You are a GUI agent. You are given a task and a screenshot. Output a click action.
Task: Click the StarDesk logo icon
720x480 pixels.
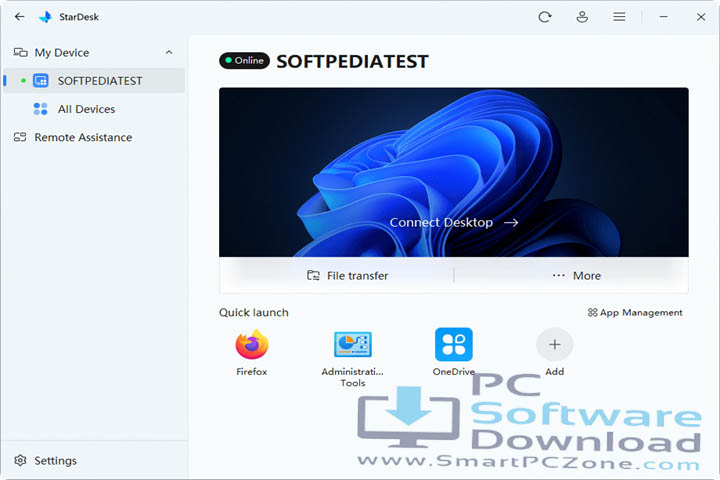point(45,17)
